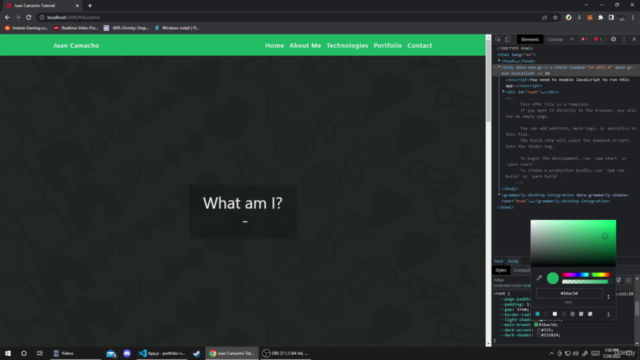Open Task View on the taskbar
This screenshot has height=360, width=640.
point(40,353)
